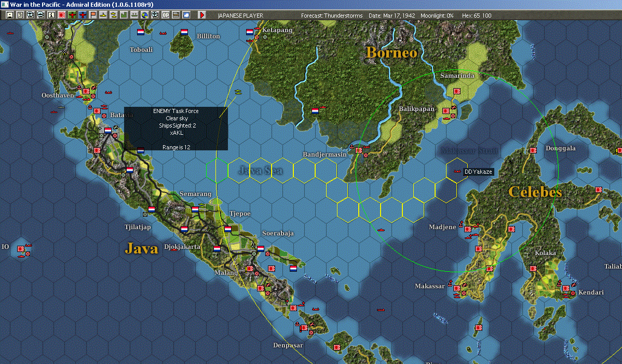Screen dimensions: 622x364
Task: Select the Dutch flag base at Batavia
Action: click(108, 130)
